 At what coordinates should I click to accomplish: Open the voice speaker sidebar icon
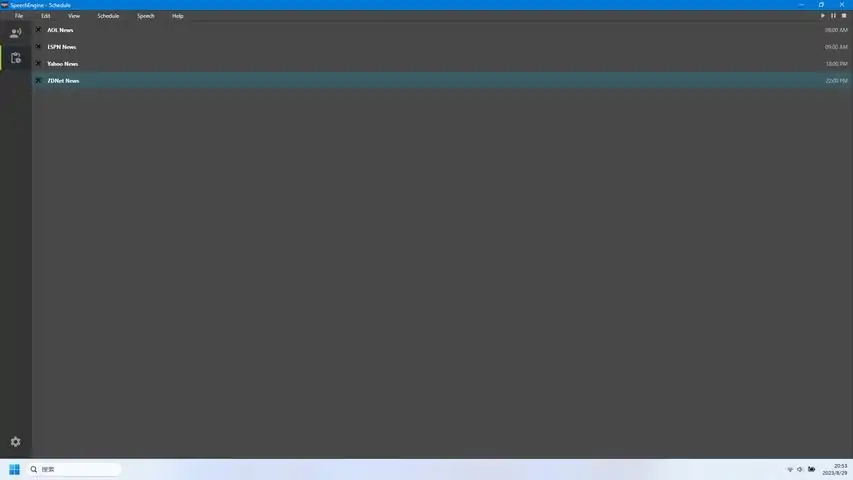pyautogui.click(x=15, y=33)
